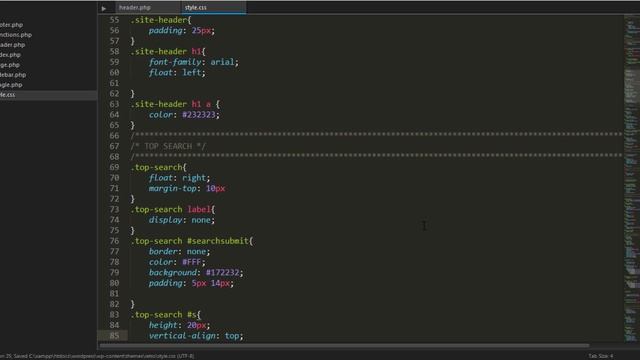Open footer.php in the sidebar
640x360 pixels.
(x=11, y=24)
